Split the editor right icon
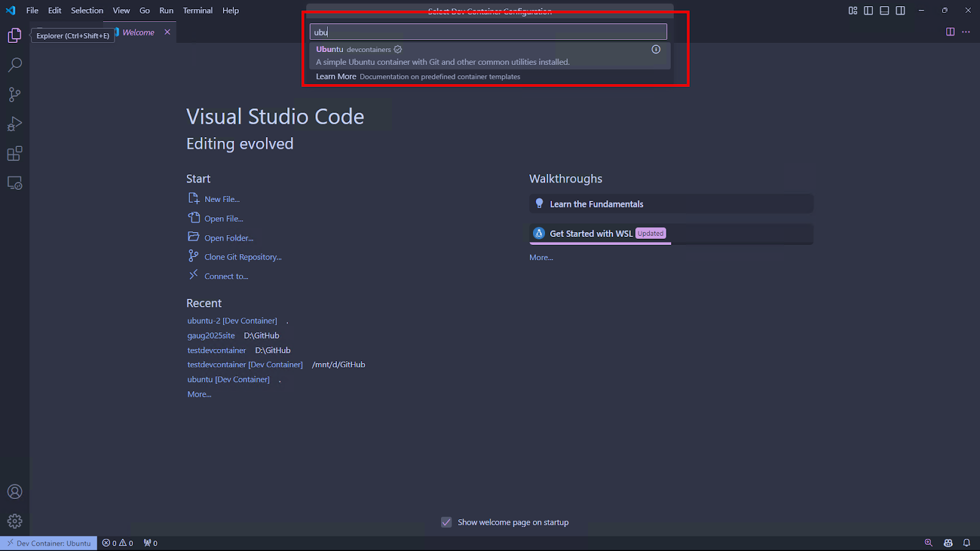The image size is (980, 551). pos(951,32)
